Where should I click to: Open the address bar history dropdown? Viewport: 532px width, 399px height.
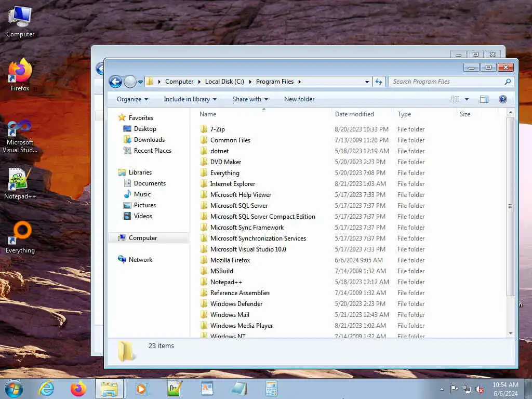point(367,82)
